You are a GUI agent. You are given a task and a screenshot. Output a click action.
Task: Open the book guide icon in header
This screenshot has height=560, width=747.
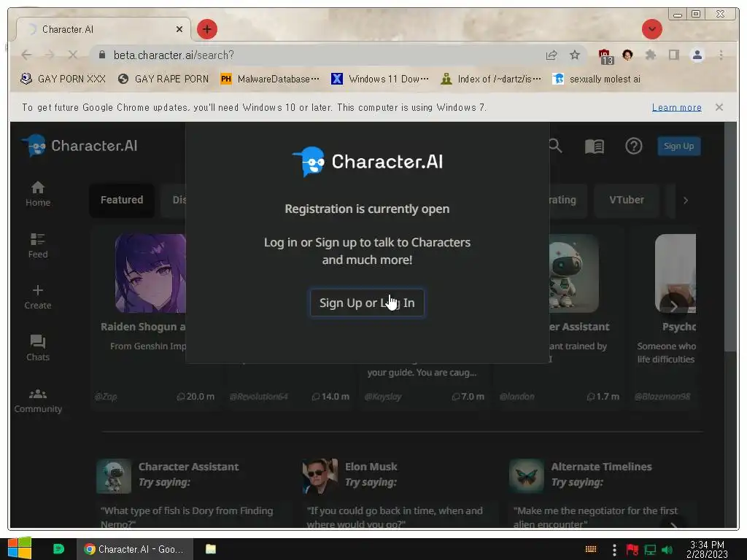pos(595,146)
